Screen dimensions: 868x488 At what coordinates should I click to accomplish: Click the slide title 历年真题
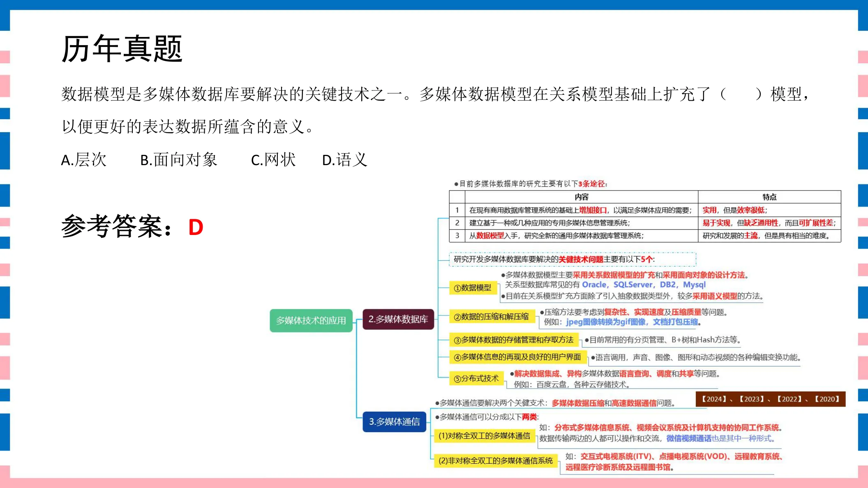122,48
